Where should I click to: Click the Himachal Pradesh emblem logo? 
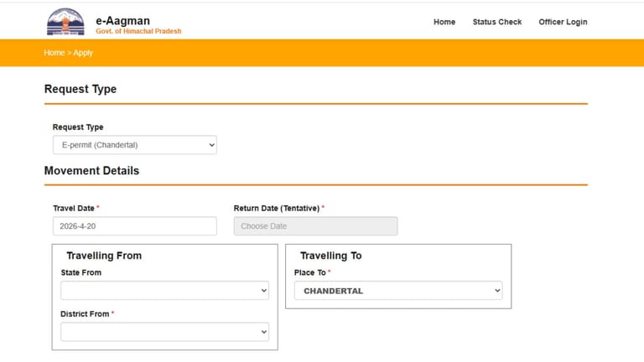65,21
